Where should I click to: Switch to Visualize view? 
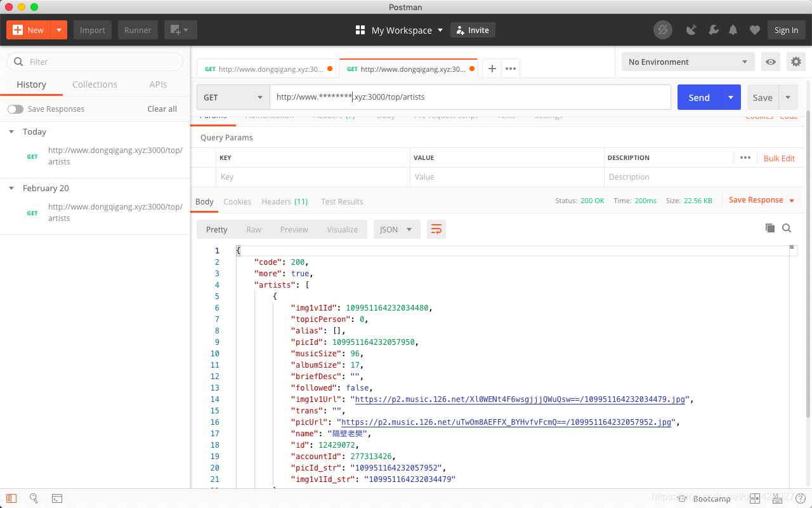[x=343, y=229]
